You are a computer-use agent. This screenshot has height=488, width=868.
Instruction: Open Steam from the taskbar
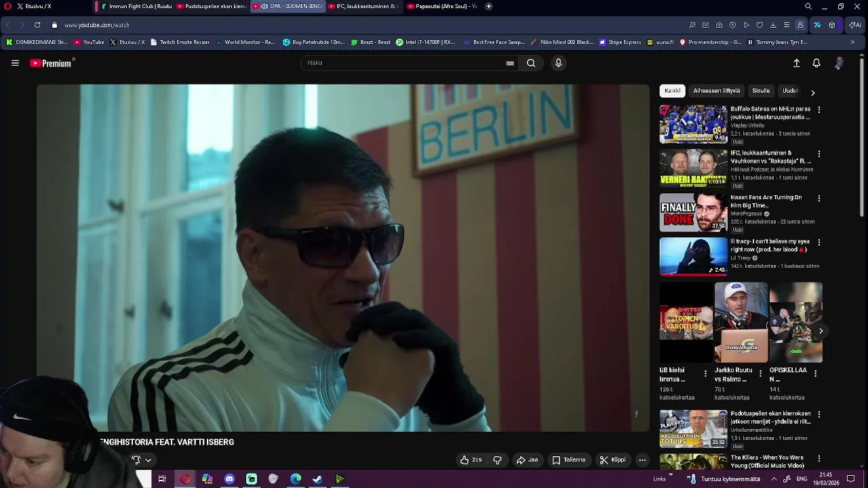click(x=317, y=479)
